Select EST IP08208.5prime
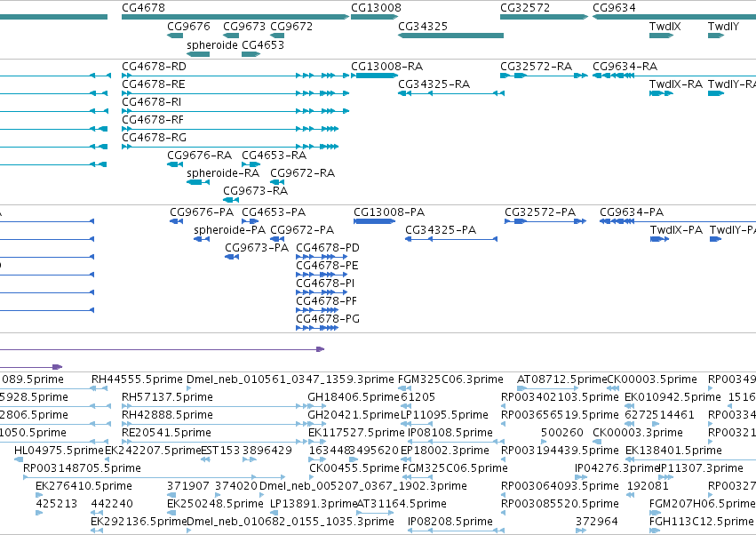756x535 pixels. [450, 523]
